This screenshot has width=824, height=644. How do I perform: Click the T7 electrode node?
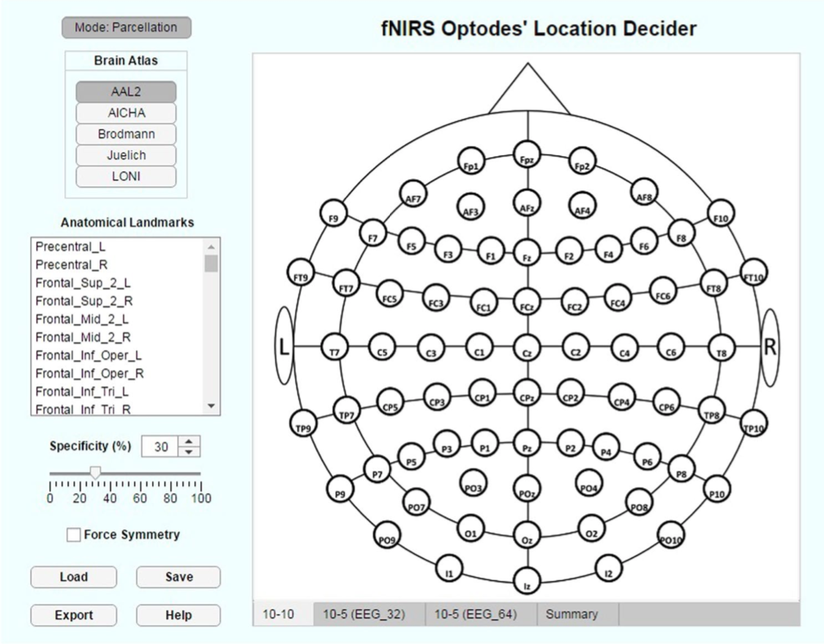point(334,352)
